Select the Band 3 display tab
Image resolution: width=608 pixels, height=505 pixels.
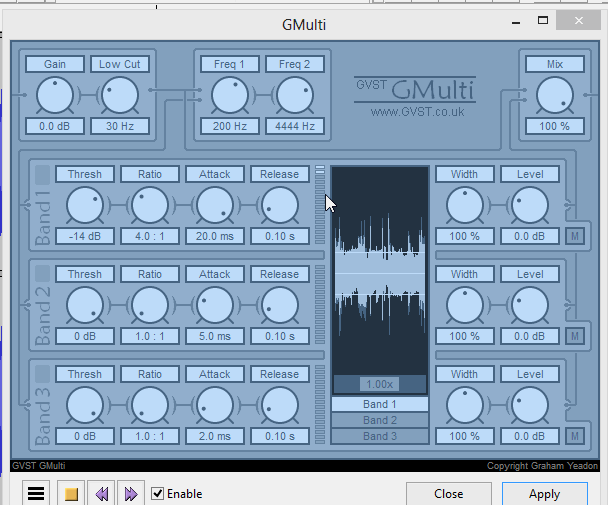pos(380,436)
